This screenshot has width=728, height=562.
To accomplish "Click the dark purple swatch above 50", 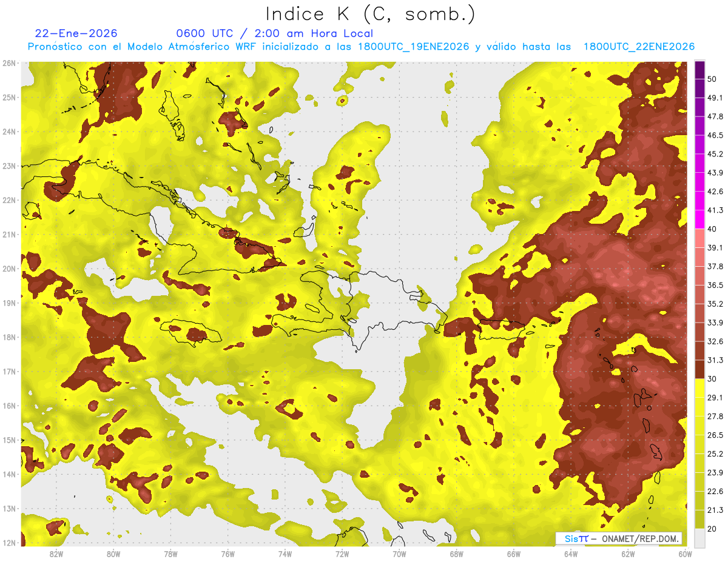I will (700, 70).
